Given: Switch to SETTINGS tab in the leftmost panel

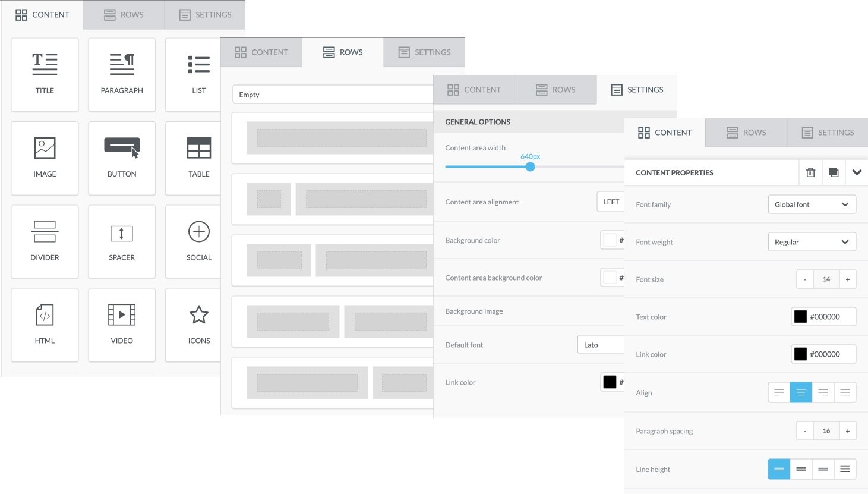Looking at the screenshot, I should (205, 14).
